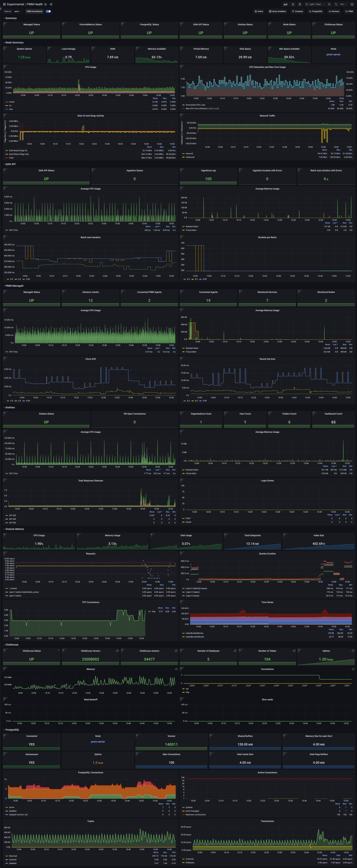This screenshot has height=868, width=357.
Task: Click the Add panel icon
Action: tap(286, 4)
